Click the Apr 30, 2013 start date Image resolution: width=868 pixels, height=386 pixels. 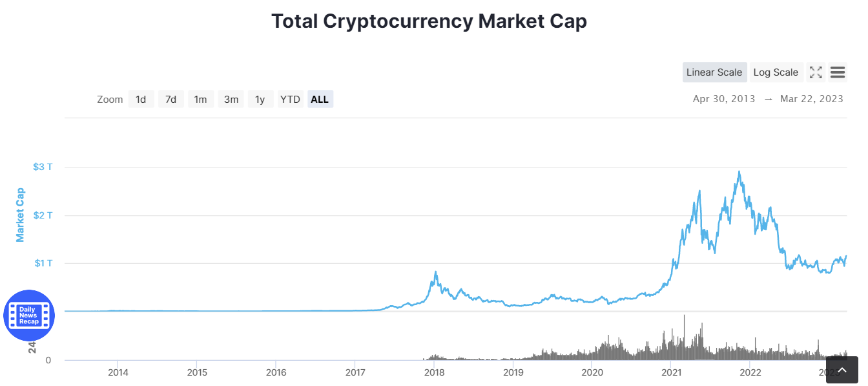(723, 99)
